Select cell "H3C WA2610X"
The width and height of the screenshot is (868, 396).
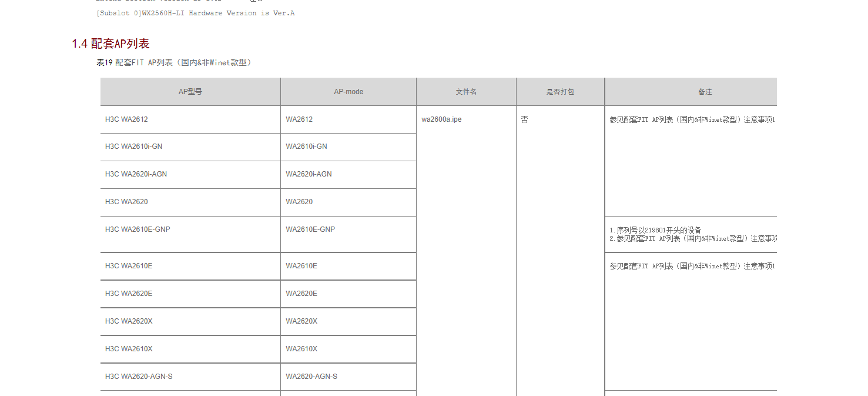(x=190, y=350)
